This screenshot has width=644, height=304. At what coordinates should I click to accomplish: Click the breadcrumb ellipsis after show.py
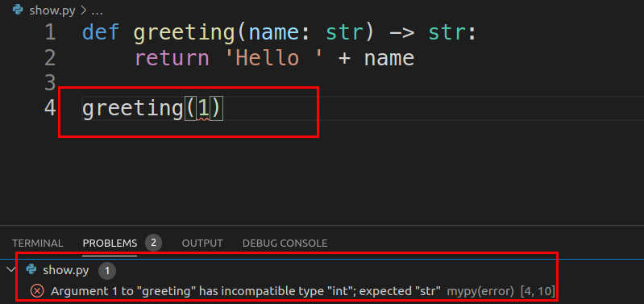pos(97,10)
